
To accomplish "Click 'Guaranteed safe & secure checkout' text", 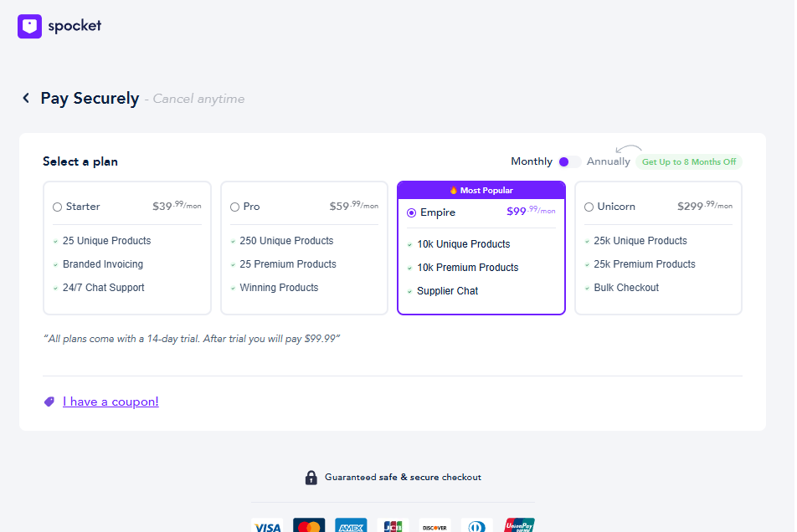I will click(403, 477).
